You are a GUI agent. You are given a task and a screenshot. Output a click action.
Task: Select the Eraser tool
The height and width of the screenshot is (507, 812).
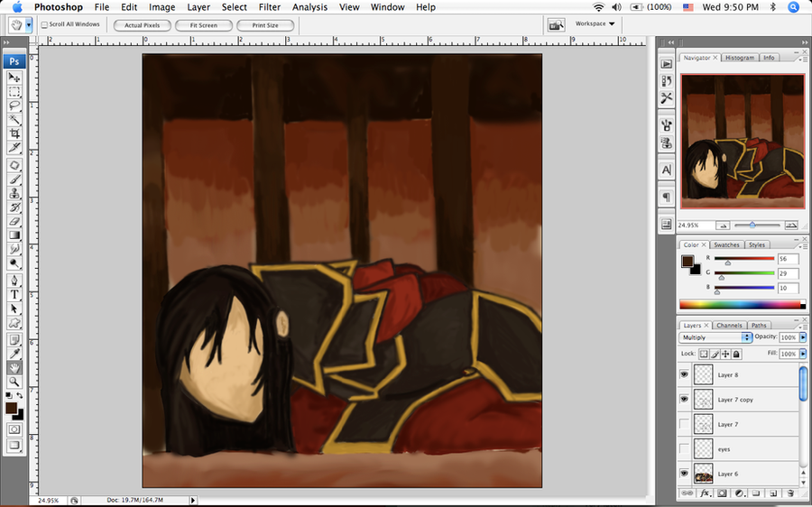(14, 221)
